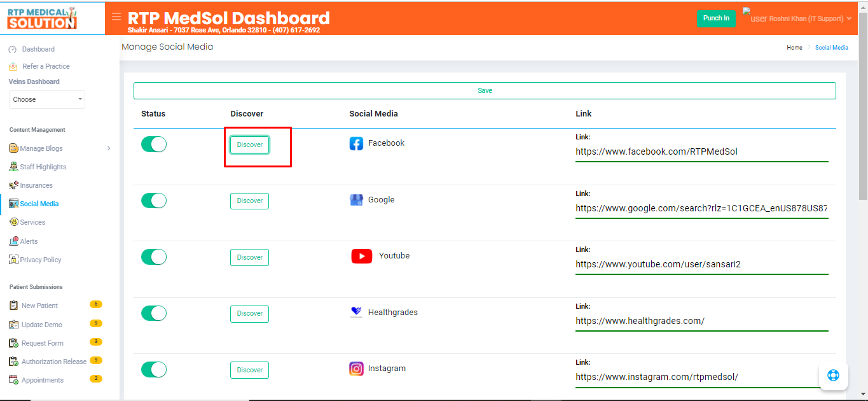This screenshot has width=868, height=401.
Task: Open Alerts menu item in sidebar
Action: pyautogui.click(x=29, y=241)
